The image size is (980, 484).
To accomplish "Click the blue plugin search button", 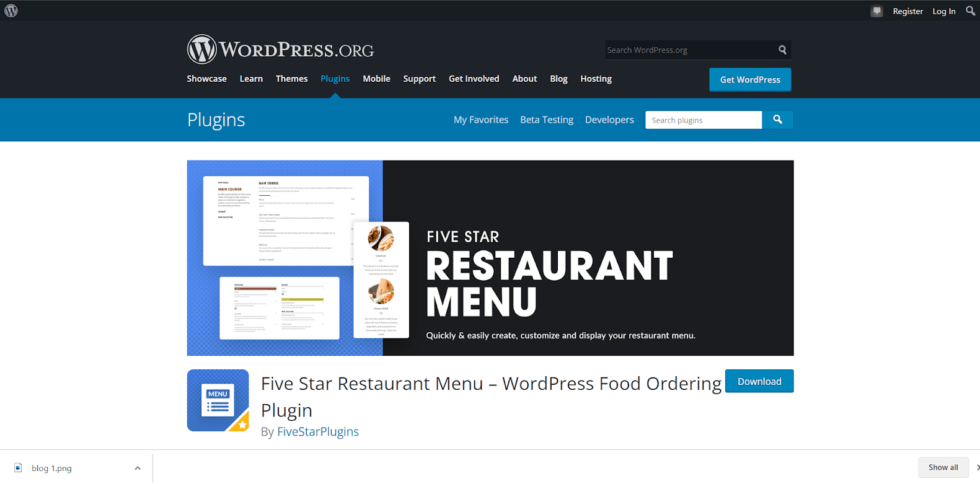I will [777, 120].
